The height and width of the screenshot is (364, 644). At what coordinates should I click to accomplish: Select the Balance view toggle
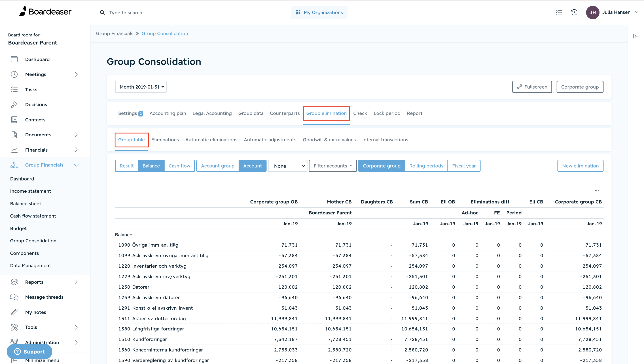click(x=151, y=166)
